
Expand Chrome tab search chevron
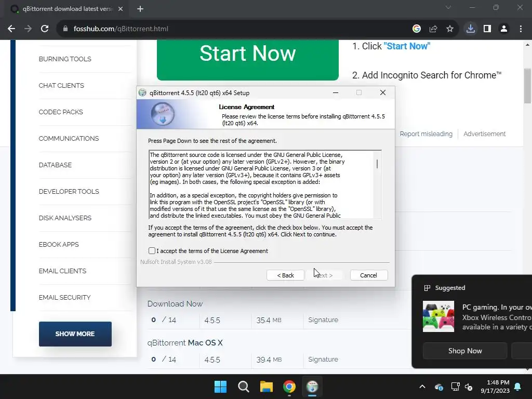tap(448, 7)
